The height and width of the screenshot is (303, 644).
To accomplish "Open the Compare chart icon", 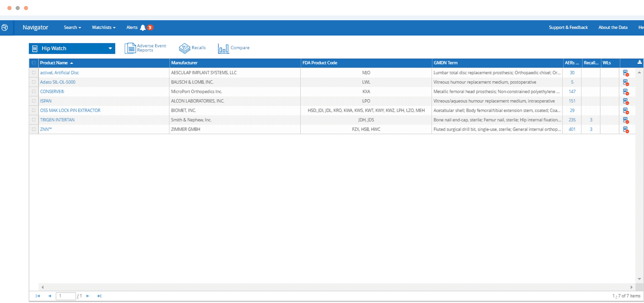I will click(x=224, y=48).
